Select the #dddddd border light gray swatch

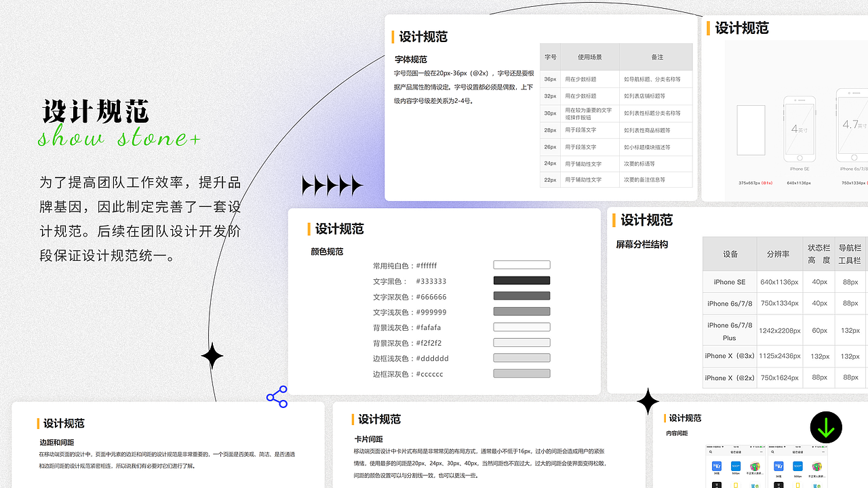[x=521, y=359]
